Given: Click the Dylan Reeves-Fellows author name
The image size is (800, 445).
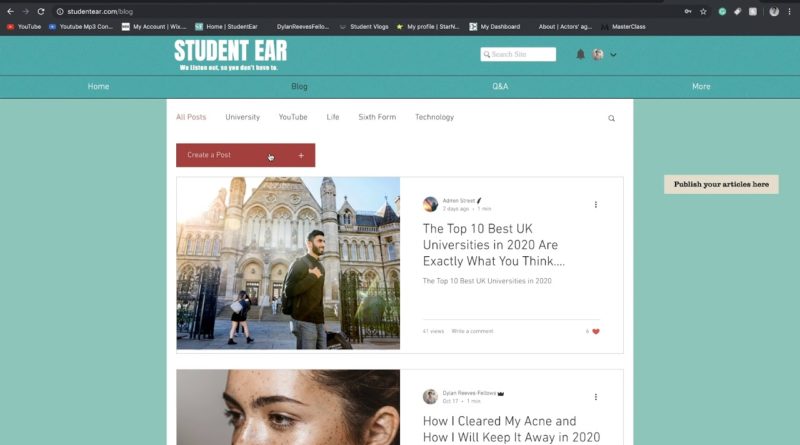Looking at the screenshot, I should click(469, 393).
